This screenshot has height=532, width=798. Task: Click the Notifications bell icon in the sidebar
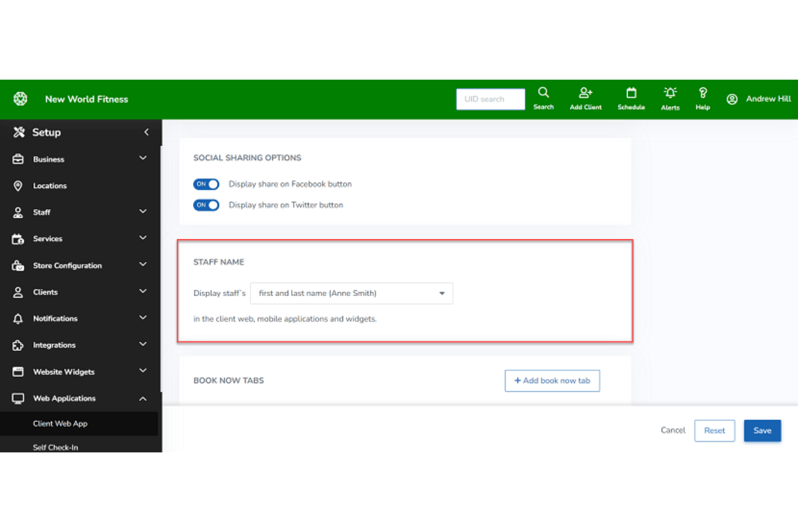(18, 319)
